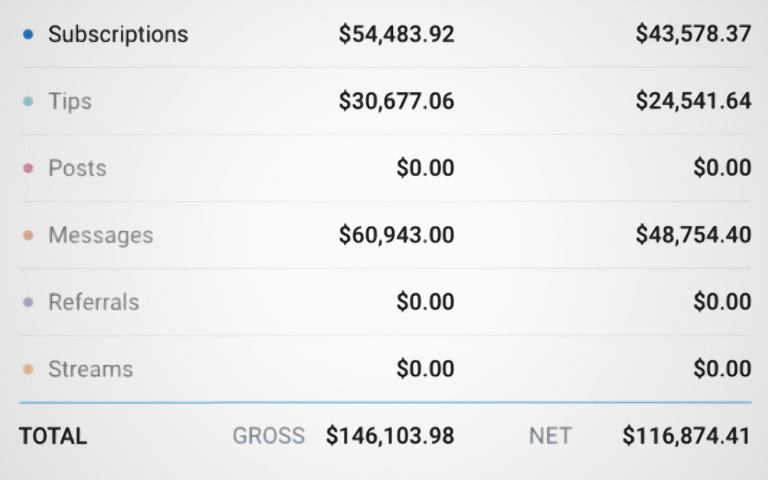The width and height of the screenshot is (768, 480).
Task: Open the Messages earnings category
Action: (101, 235)
